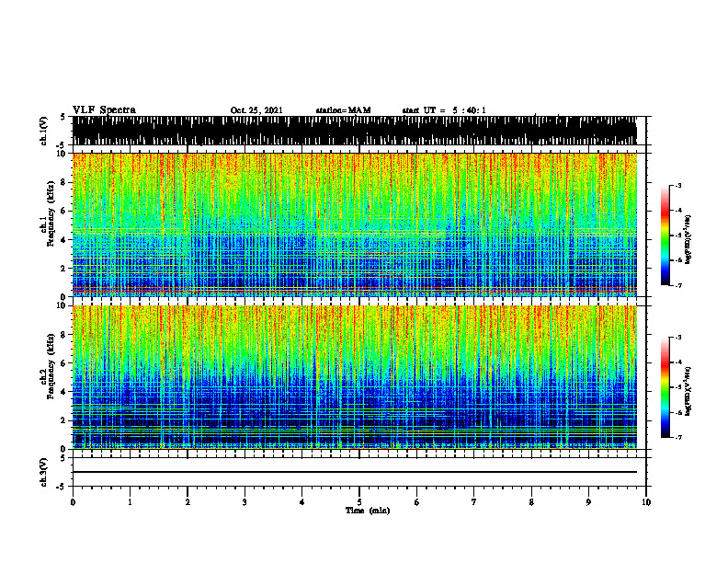
Task: Click the "2" kHz tick of ch.2 frequency axis
Action: tap(63, 420)
